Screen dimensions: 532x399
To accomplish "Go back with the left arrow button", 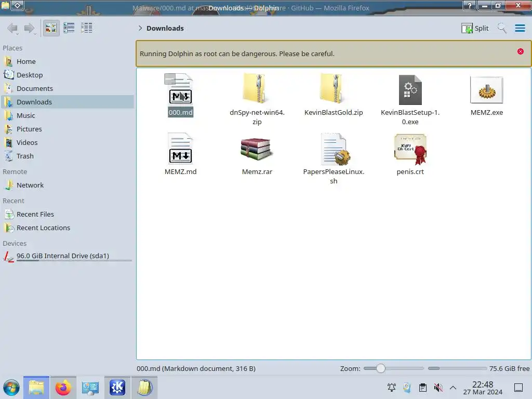I will [12, 28].
